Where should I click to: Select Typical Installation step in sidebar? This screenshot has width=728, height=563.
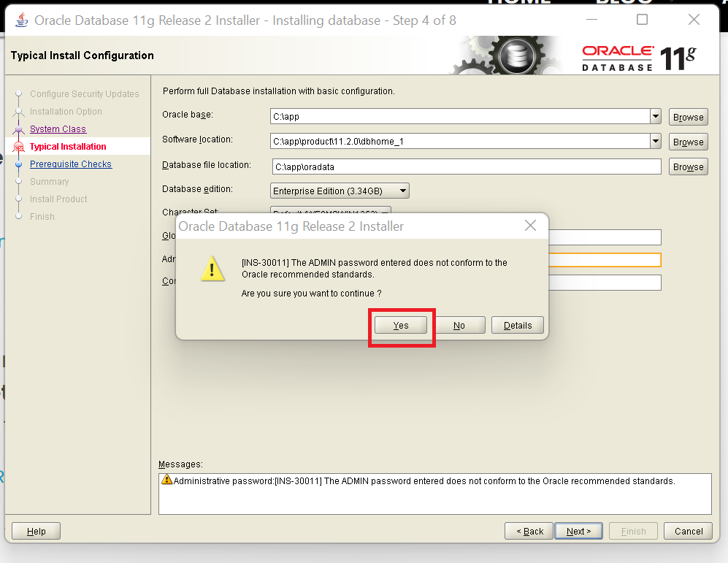click(68, 147)
